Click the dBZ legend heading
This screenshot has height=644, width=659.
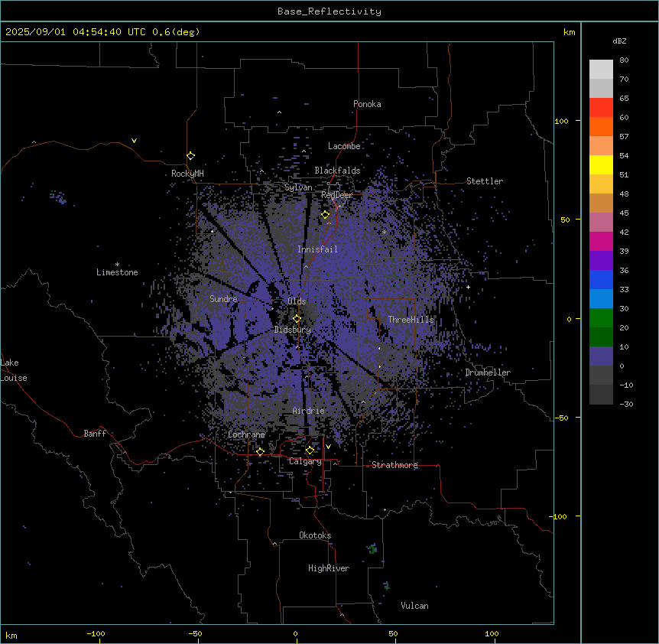tap(619, 41)
